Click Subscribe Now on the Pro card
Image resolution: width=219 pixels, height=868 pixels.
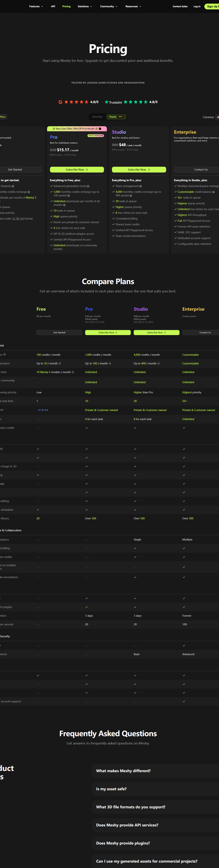point(77,169)
